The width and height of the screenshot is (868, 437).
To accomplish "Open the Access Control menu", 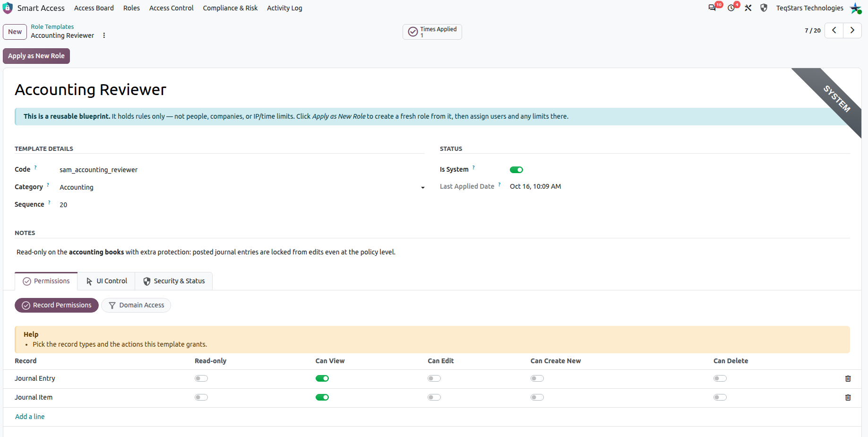I will pyautogui.click(x=172, y=8).
